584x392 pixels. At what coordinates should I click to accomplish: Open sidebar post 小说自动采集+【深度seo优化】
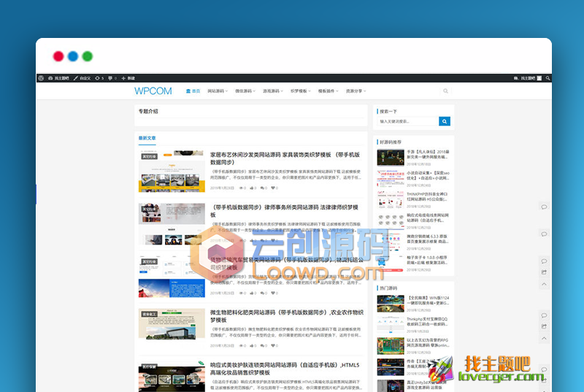pyautogui.click(x=428, y=176)
